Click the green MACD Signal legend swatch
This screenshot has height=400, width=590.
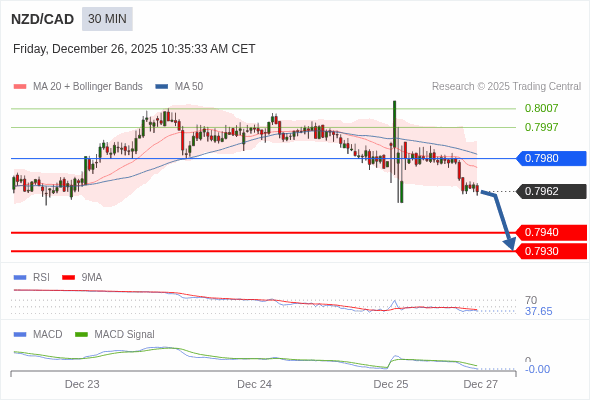(81, 335)
